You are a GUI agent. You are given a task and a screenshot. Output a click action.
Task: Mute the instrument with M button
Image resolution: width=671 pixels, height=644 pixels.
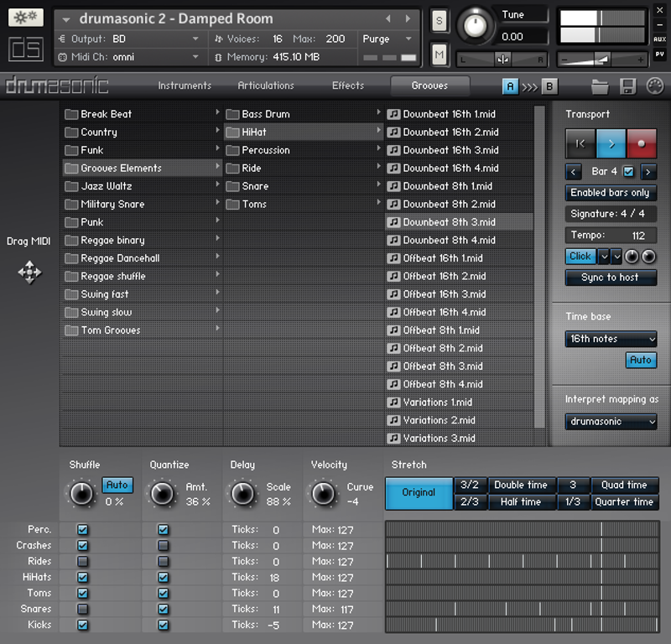(x=439, y=55)
